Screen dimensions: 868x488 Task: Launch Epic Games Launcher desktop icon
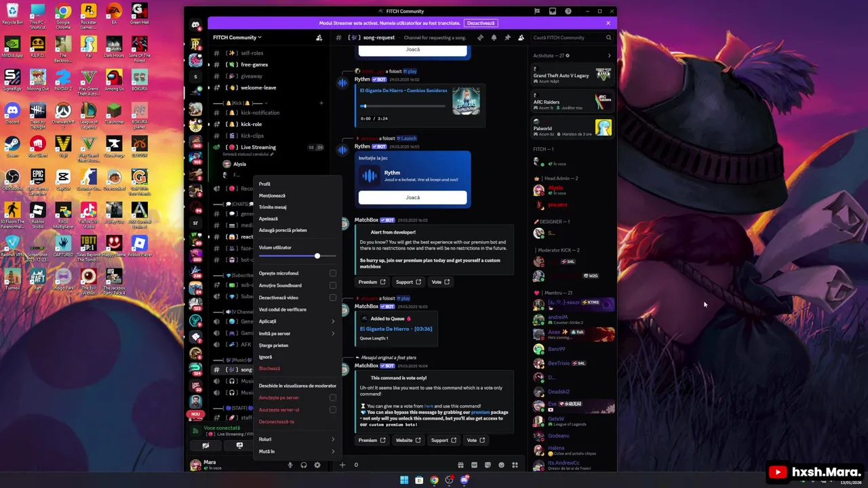37,181
